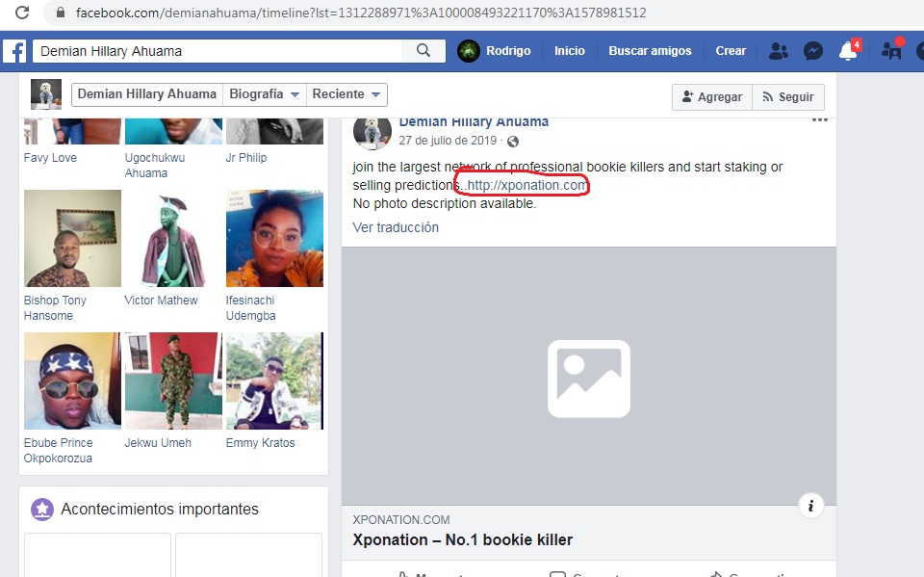This screenshot has width=924, height=577.
Task: Open Jekwu Umeh name link
Action: (x=158, y=443)
